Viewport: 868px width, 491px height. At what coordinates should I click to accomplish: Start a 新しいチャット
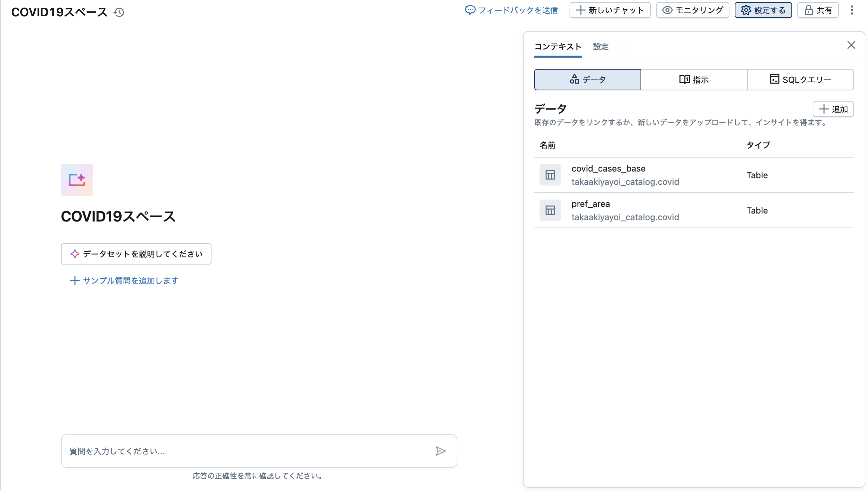[x=610, y=10]
